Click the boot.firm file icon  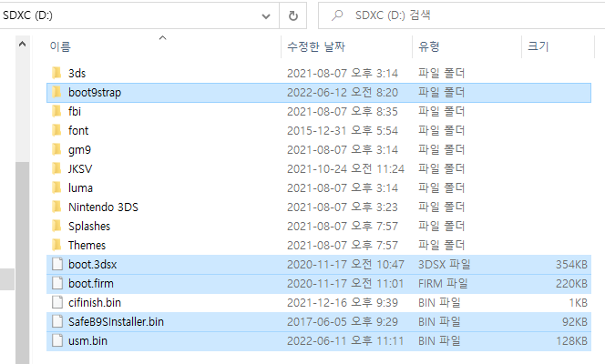click(x=57, y=283)
